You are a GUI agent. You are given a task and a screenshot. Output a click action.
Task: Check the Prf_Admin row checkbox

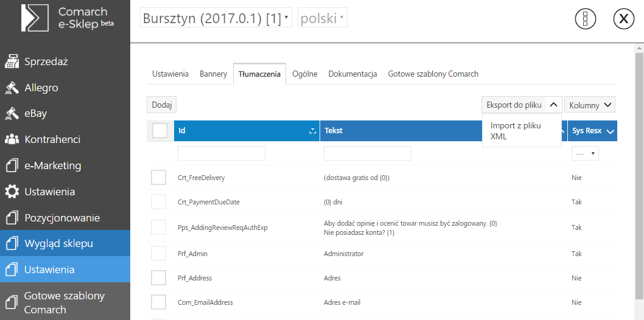(x=158, y=254)
